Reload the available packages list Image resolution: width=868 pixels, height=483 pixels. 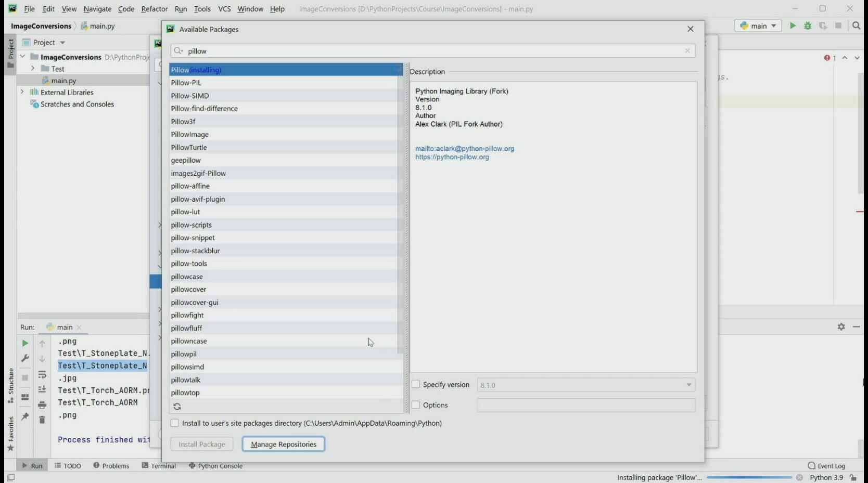click(x=177, y=407)
